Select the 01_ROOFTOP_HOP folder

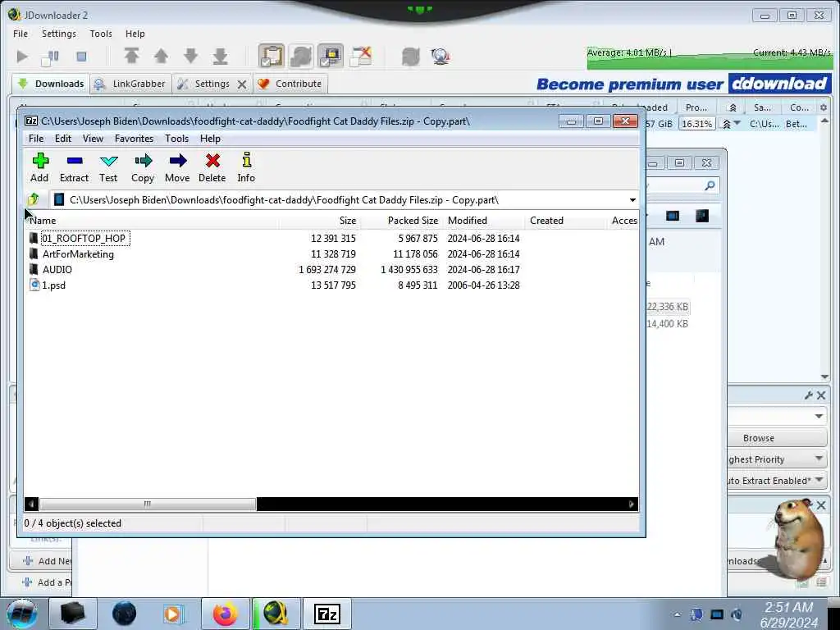84,239
